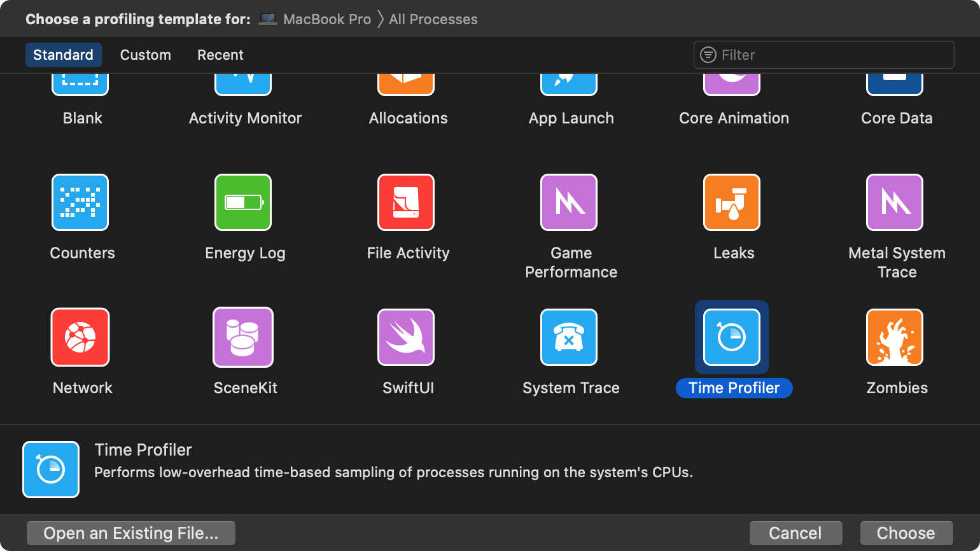Click the filter icon in search field
Screen dimensions: 980x551
[708, 55]
